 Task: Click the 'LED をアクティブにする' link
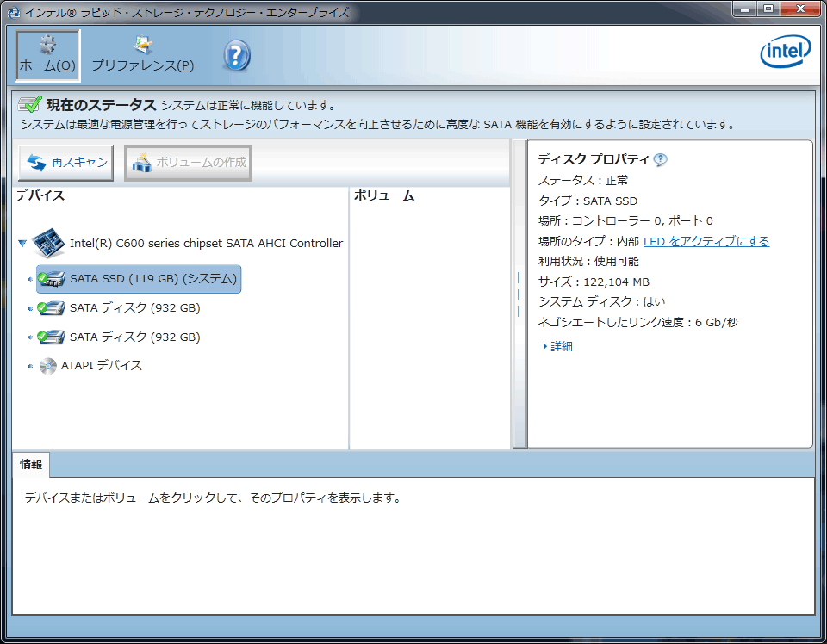tap(706, 241)
